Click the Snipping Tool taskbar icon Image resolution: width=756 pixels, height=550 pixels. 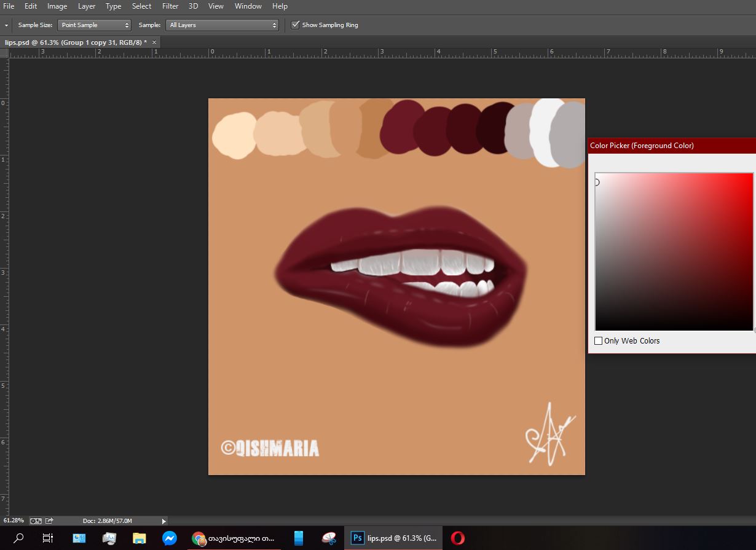329,538
